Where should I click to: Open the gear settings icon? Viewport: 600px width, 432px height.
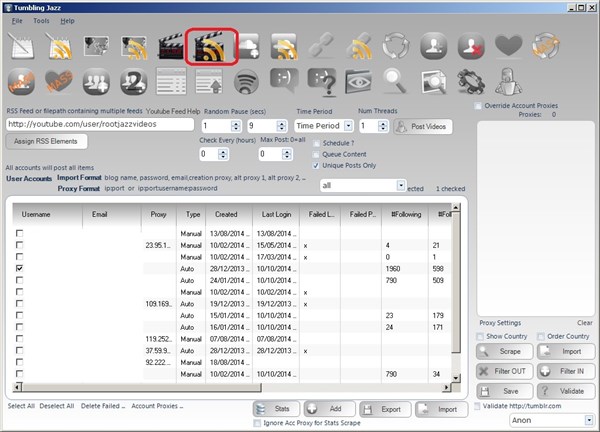pyautogui.click(x=471, y=82)
